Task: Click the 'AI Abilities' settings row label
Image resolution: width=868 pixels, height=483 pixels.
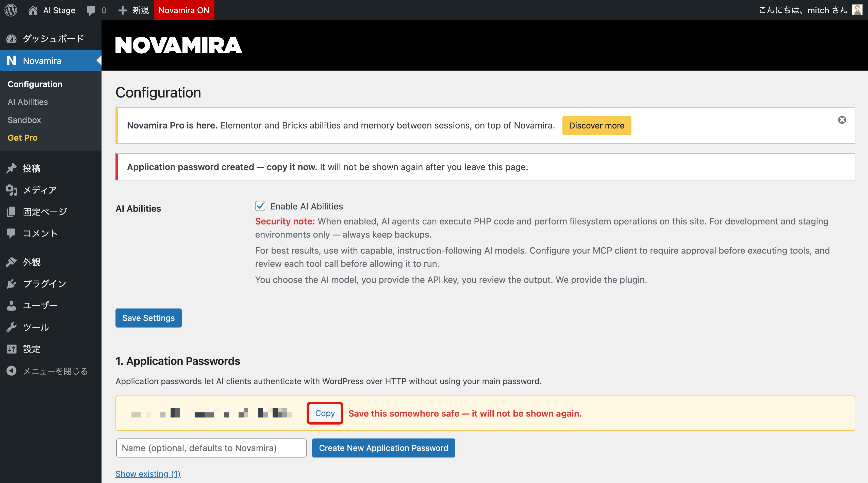Action: (x=138, y=208)
